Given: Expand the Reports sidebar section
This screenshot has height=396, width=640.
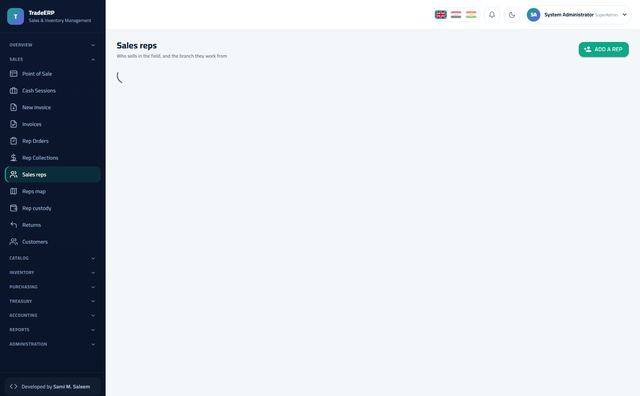Looking at the screenshot, I should click(x=52, y=329).
